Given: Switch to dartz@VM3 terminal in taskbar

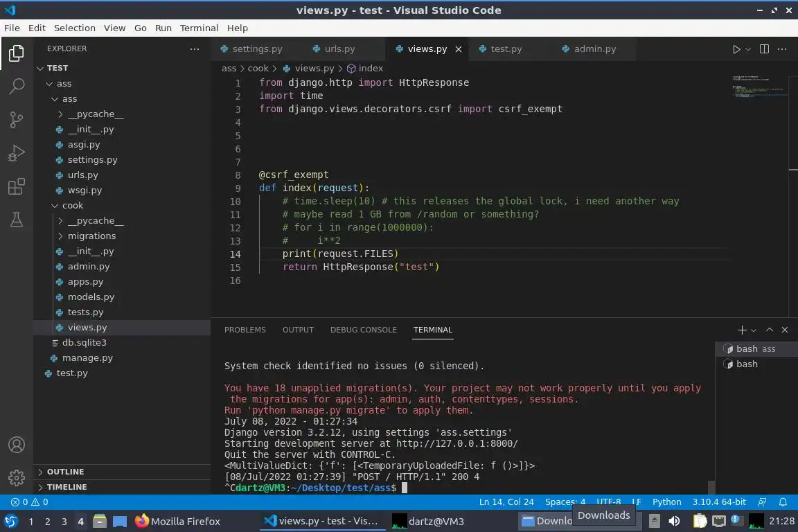Looking at the screenshot, I should pos(429,522).
